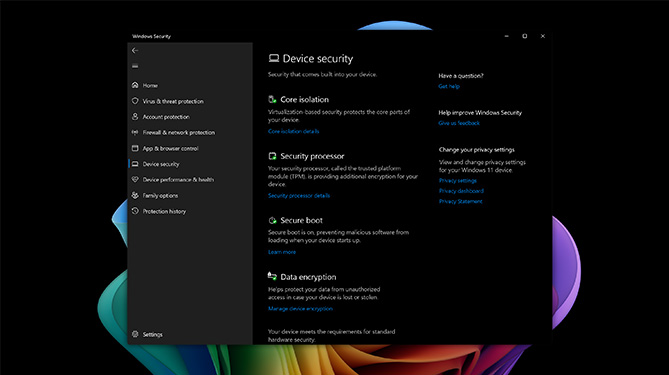Click the Security processor heading
This screenshot has width=669, height=375.
click(312, 156)
